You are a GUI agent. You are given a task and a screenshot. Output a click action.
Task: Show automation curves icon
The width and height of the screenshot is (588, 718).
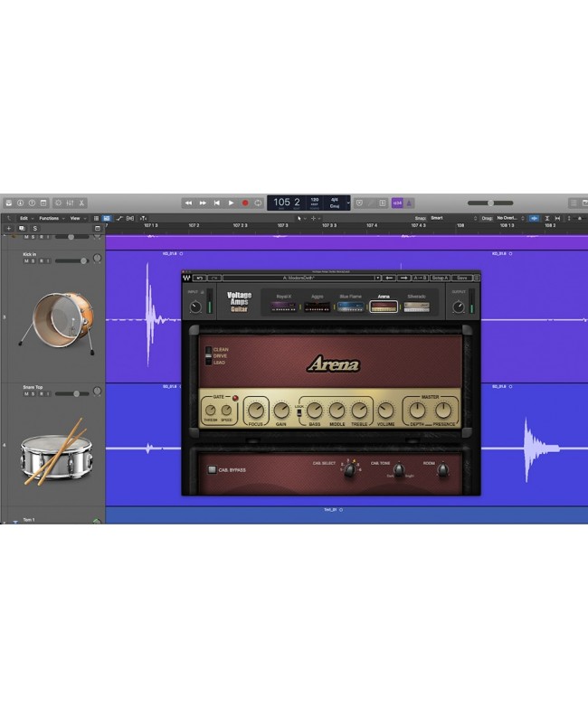click(119, 219)
